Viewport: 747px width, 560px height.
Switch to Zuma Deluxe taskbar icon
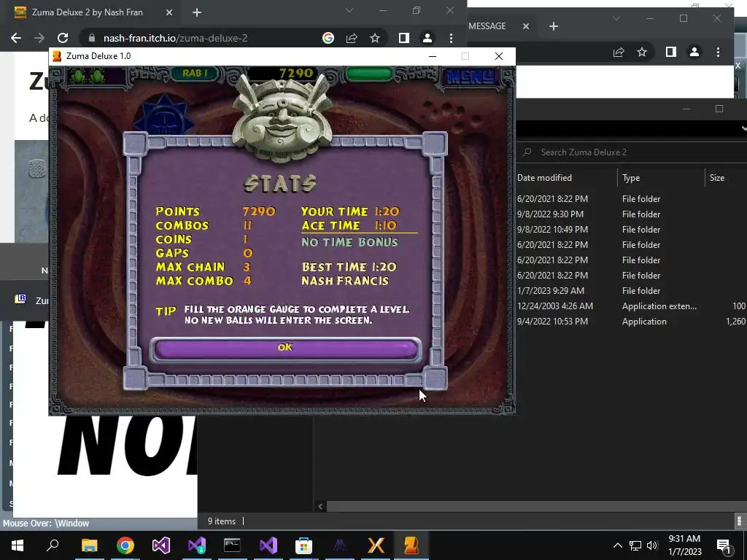point(411,545)
